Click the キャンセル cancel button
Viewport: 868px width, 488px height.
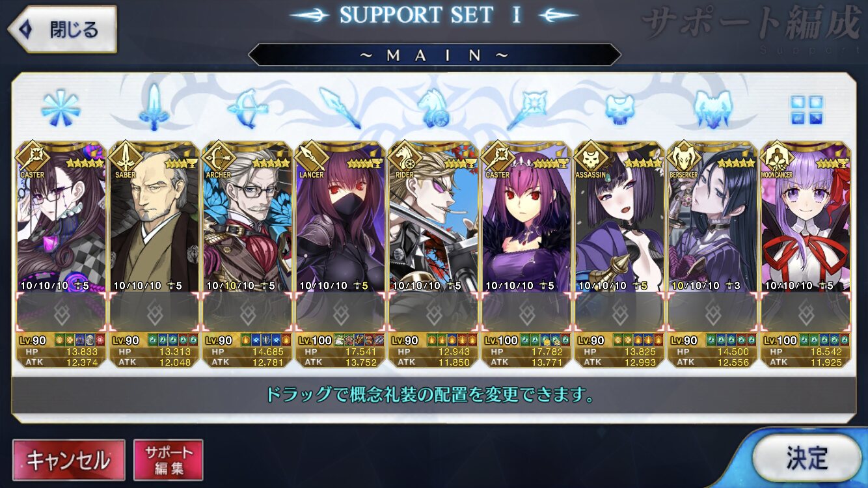click(x=68, y=460)
